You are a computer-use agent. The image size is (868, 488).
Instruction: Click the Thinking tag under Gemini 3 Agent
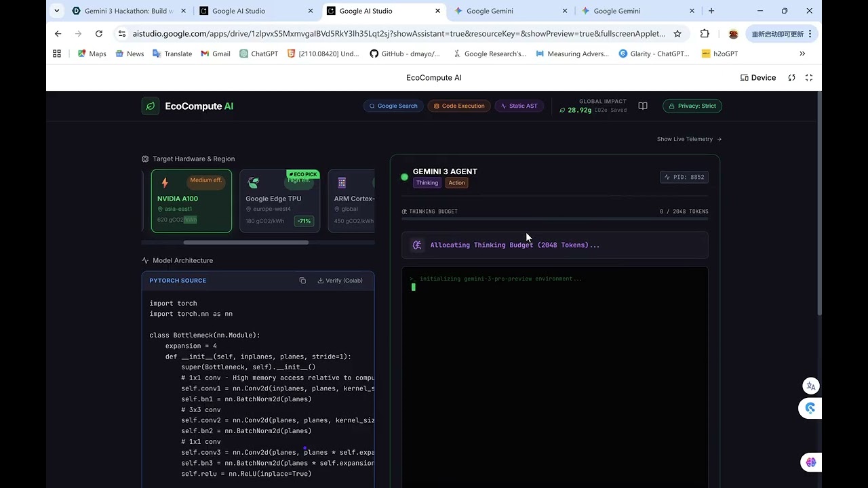(427, 183)
